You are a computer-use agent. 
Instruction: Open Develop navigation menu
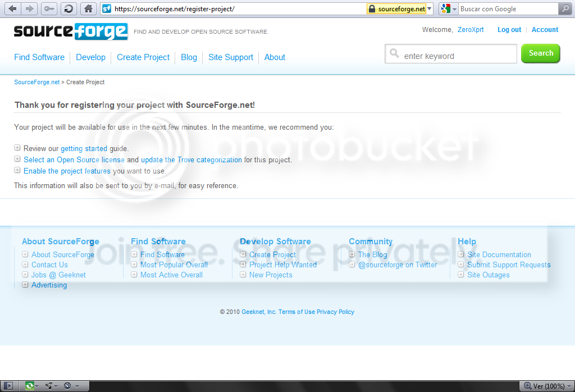pyautogui.click(x=90, y=57)
